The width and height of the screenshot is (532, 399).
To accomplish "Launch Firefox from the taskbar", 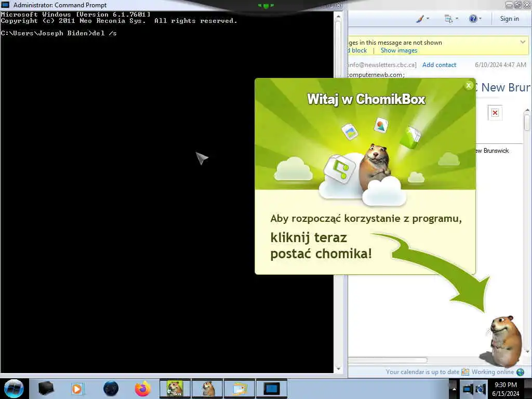I will [x=143, y=389].
